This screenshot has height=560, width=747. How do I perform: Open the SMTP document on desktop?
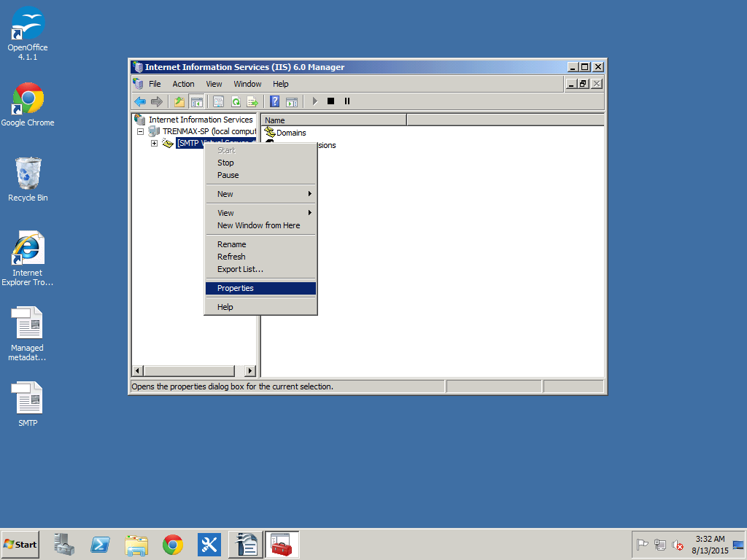pos(28,404)
